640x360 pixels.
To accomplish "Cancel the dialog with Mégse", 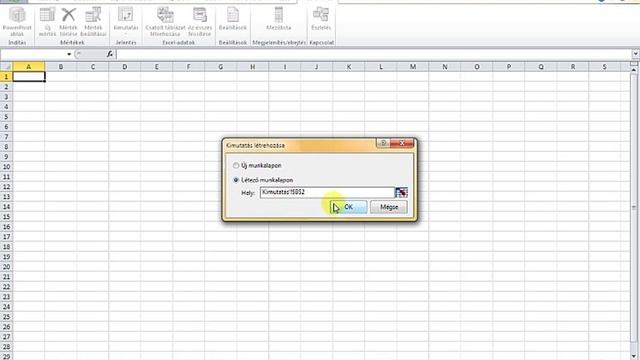I will 389,207.
